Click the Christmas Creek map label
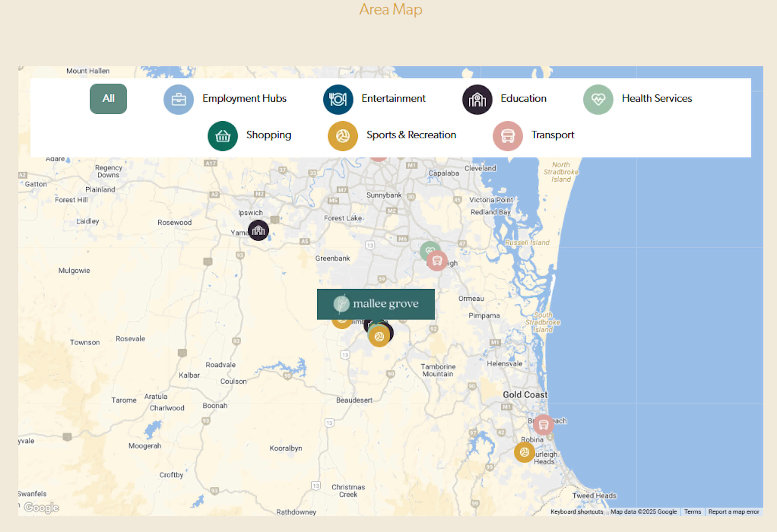The width and height of the screenshot is (777, 532). coord(348,490)
